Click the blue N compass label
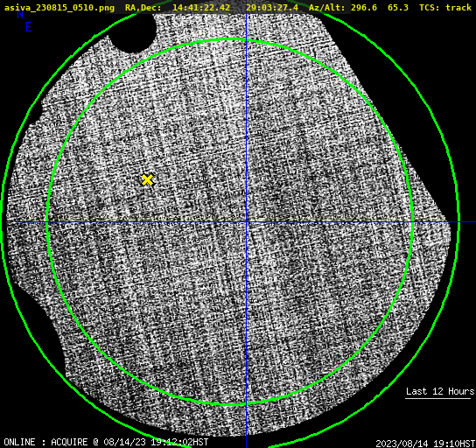The height and width of the screenshot is (448, 476). pyautogui.click(x=20, y=14)
